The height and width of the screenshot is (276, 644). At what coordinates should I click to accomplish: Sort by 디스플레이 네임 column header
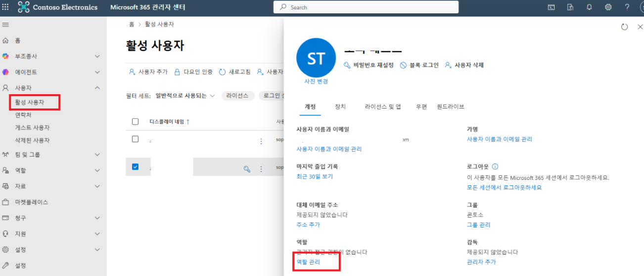170,121
